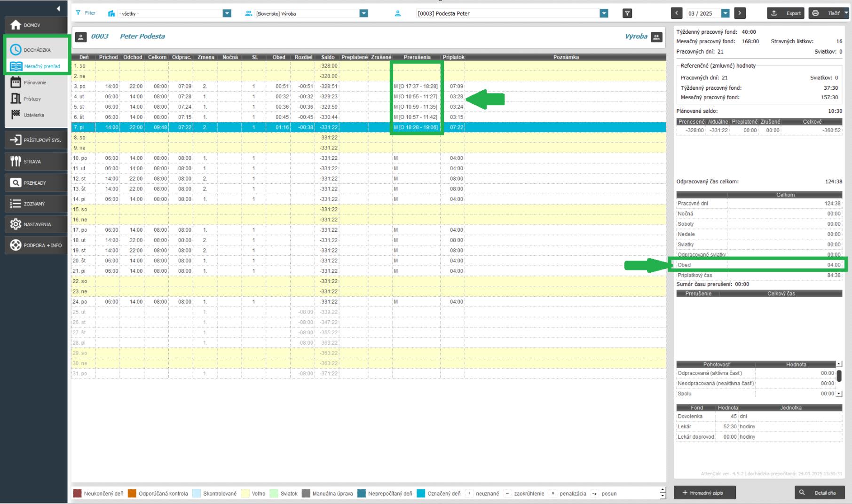Expand the [Slovensko] Výroba department dropdown

pos(363,14)
